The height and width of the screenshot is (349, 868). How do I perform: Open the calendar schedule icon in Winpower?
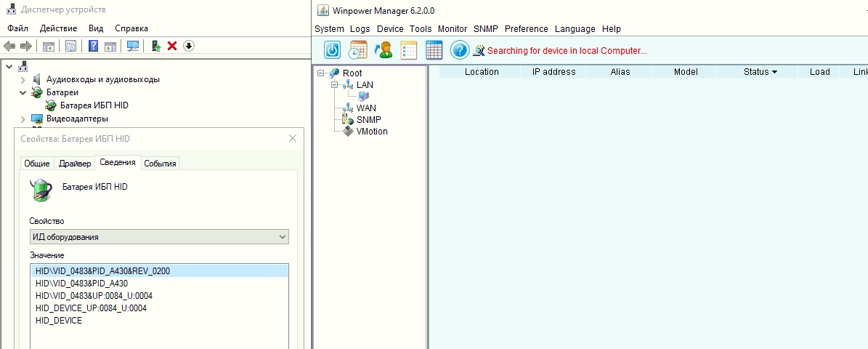pos(358,50)
